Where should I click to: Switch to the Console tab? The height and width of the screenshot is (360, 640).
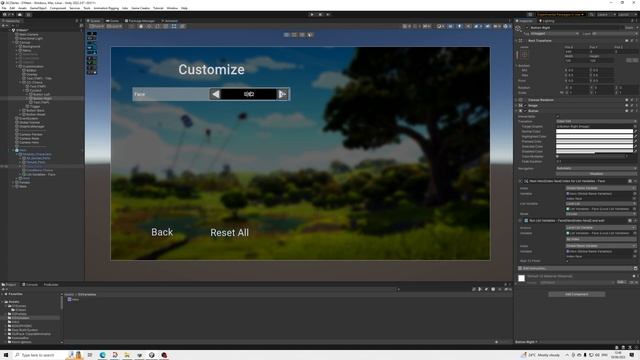(x=30, y=284)
